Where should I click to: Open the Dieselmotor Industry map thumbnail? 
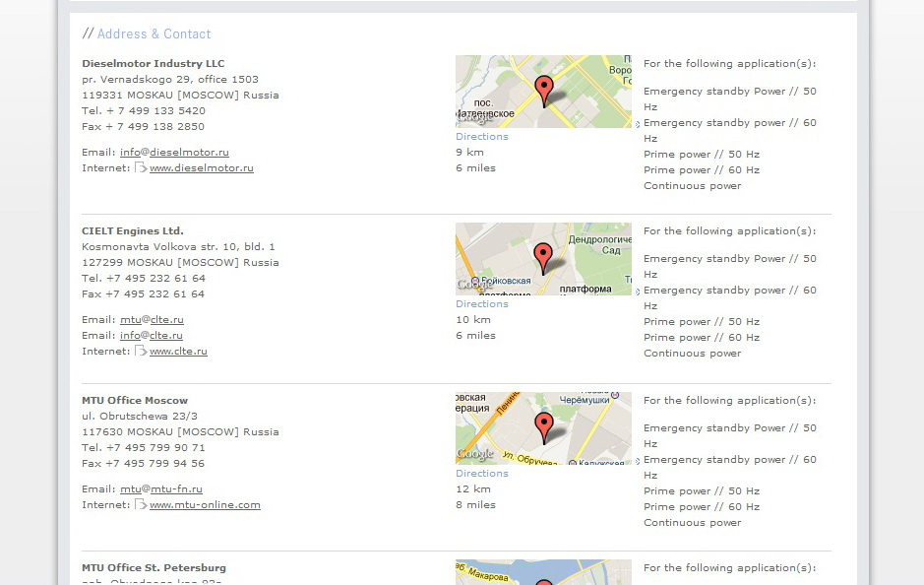[x=543, y=92]
